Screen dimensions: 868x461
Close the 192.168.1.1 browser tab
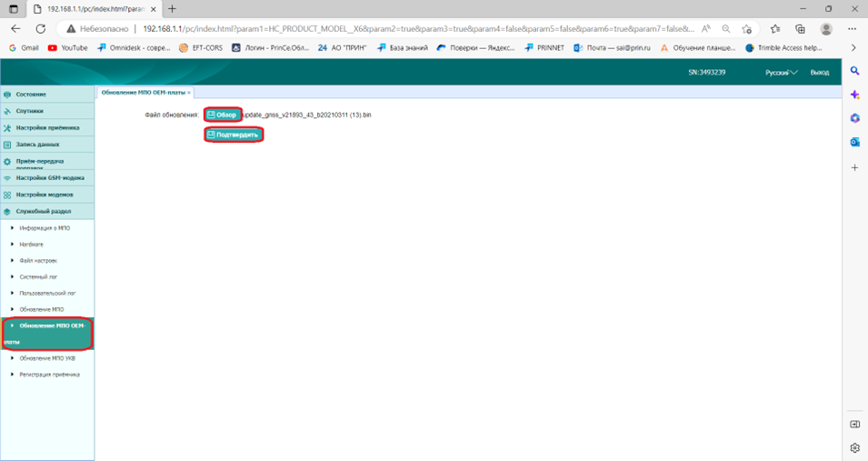point(154,9)
